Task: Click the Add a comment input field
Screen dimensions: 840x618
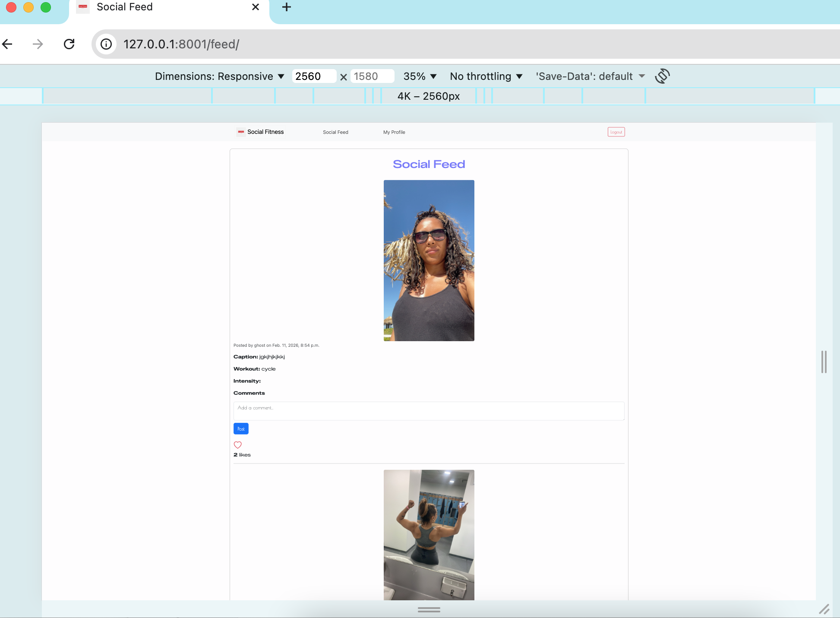Action: coord(429,411)
